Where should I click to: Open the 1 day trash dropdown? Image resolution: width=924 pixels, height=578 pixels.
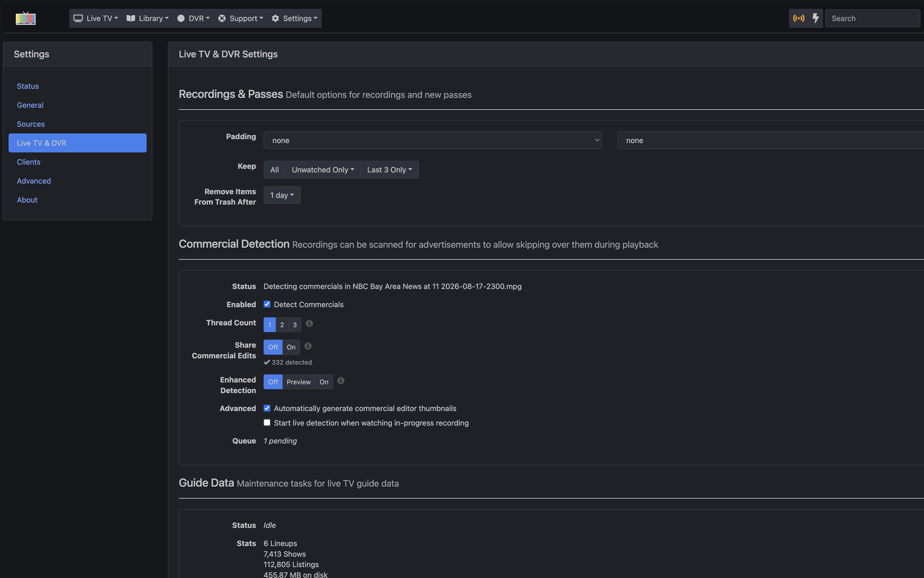(282, 195)
